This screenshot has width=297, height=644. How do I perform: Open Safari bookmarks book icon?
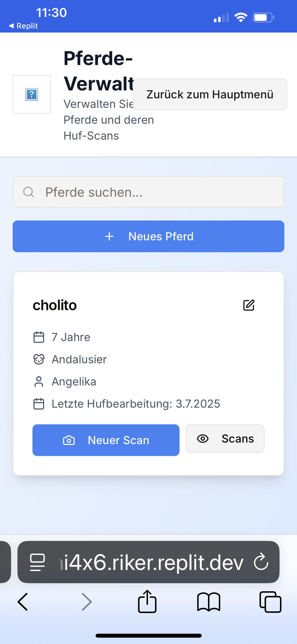click(x=209, y=602)
